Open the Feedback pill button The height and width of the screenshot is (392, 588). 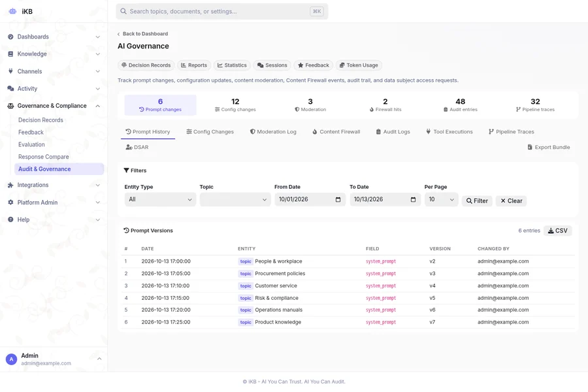point(314,65)
